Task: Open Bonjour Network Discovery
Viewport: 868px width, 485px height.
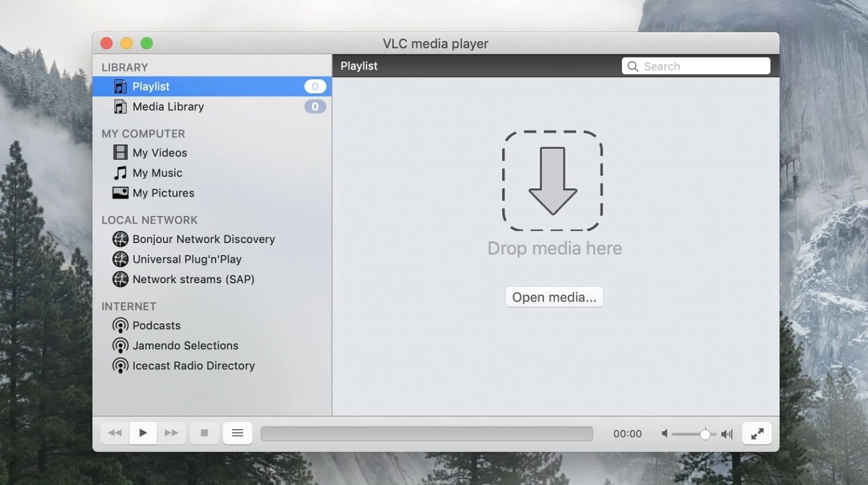Action: click(203, 239)
